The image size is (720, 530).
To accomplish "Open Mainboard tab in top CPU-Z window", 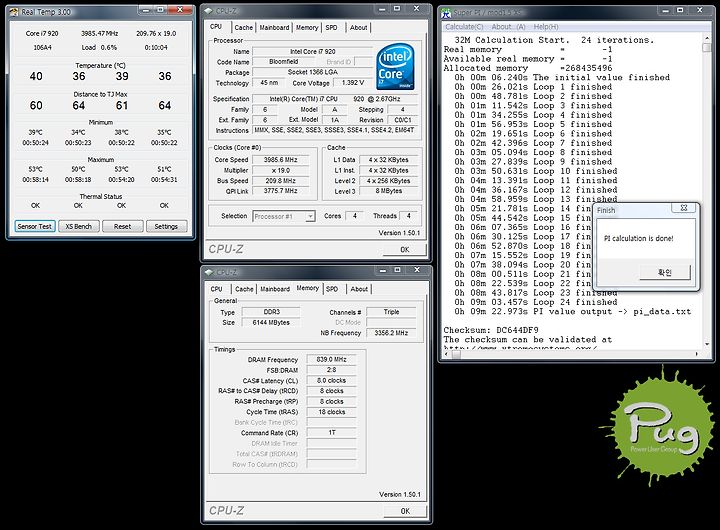I will click(274, 28).
